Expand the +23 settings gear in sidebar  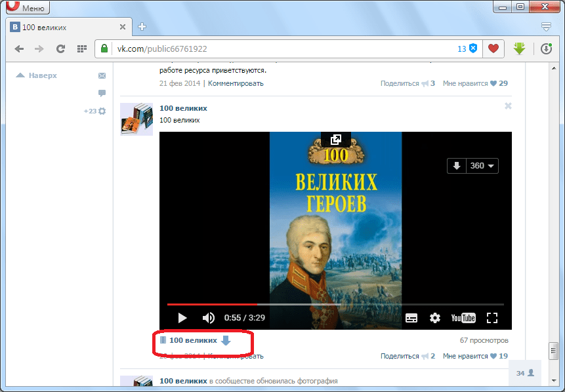coord(101,111)
